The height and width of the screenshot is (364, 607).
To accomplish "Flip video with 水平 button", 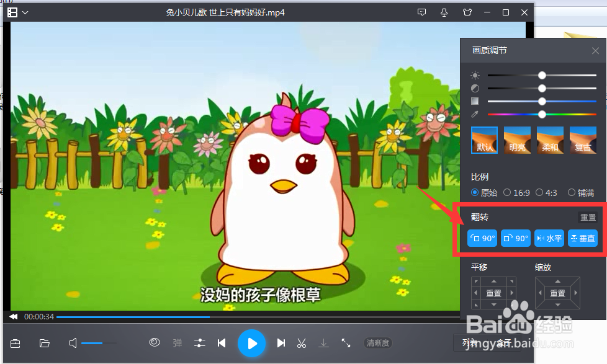I will point(549,238).
